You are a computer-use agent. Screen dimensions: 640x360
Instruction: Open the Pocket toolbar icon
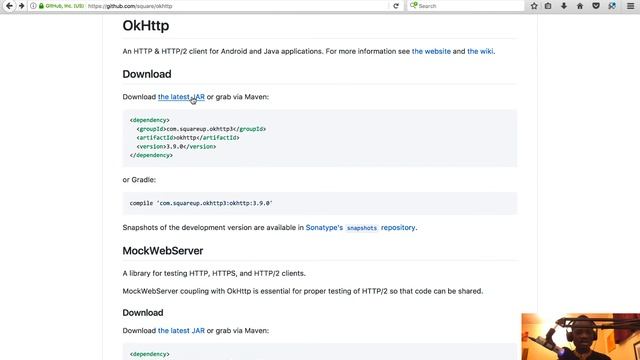coord(596,6)
